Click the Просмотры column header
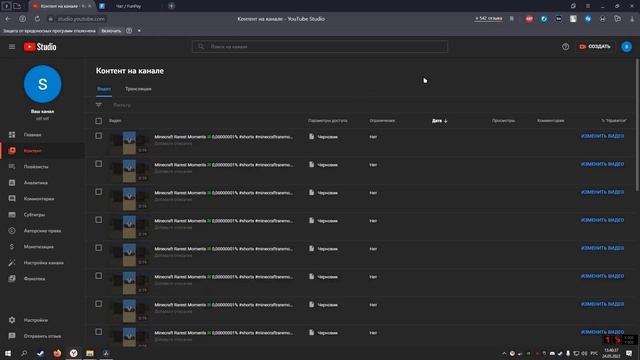The image size is (640, 360). coord(503,121)
